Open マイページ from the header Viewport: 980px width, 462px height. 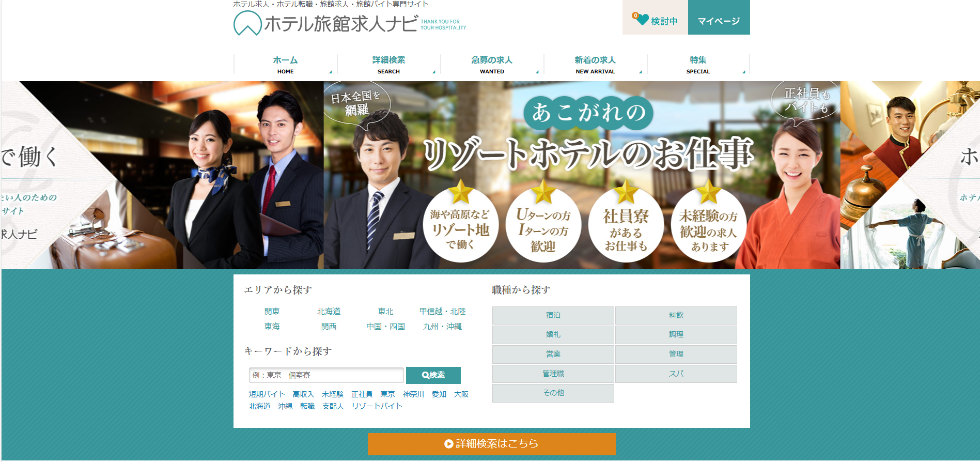718,21
